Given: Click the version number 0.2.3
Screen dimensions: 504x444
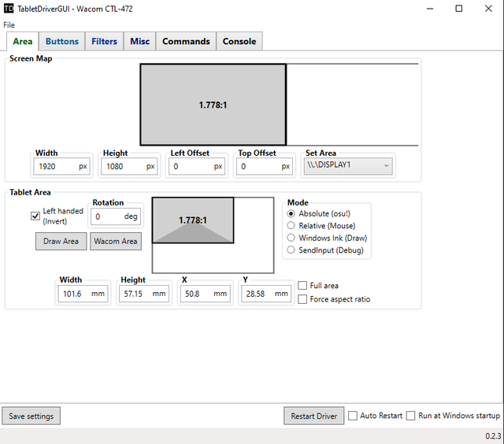Looking at the screenshot, I should tap(493, 436).
